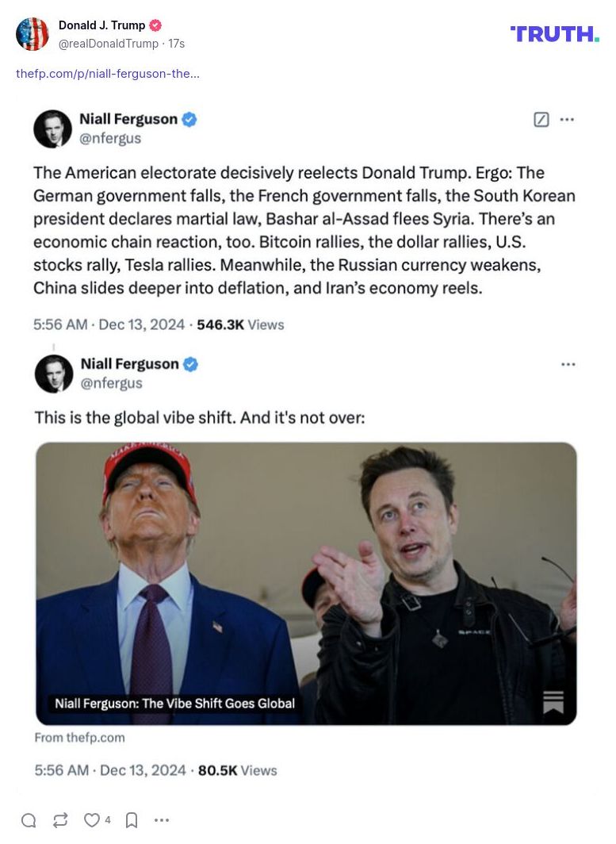This screenshot has height=844, width=616.
Task: Click the ReTruth repost icon
Action: click(60, 820)
